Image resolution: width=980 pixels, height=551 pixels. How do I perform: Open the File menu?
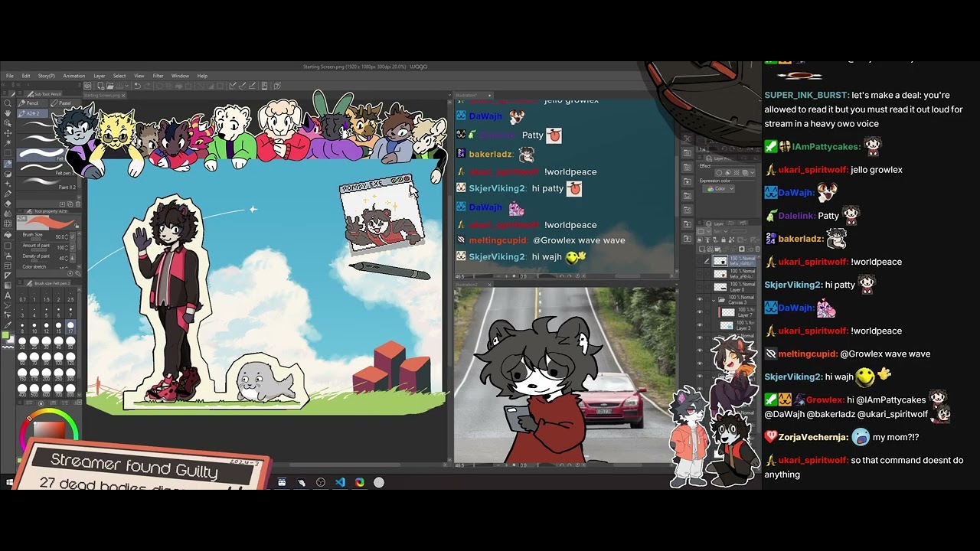pos(10,76)
